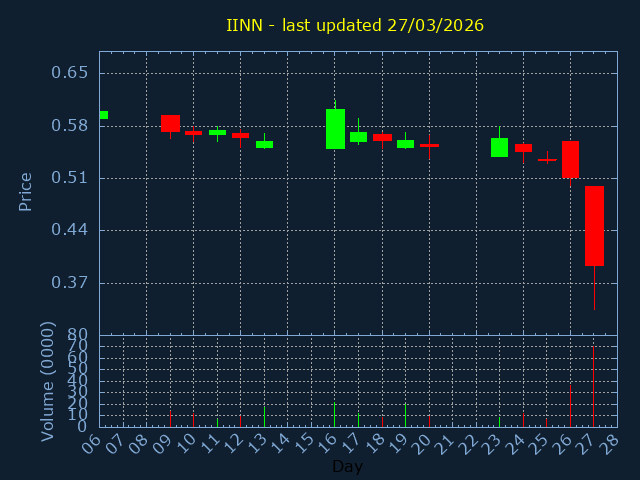Select the Price y-axis title
Viewport: 640px width, 480px height.
(26, 191)
